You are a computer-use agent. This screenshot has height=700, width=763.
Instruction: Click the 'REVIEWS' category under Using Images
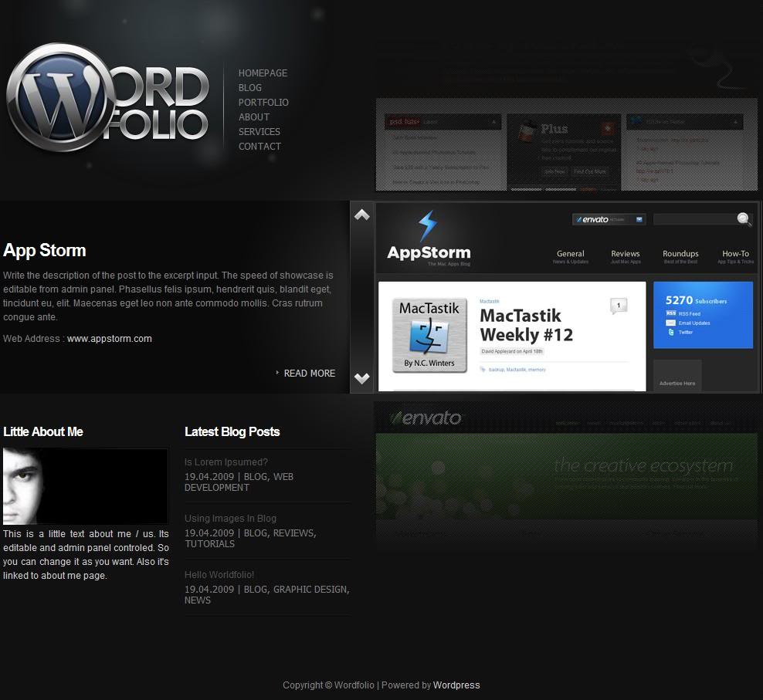click(293, 533)
